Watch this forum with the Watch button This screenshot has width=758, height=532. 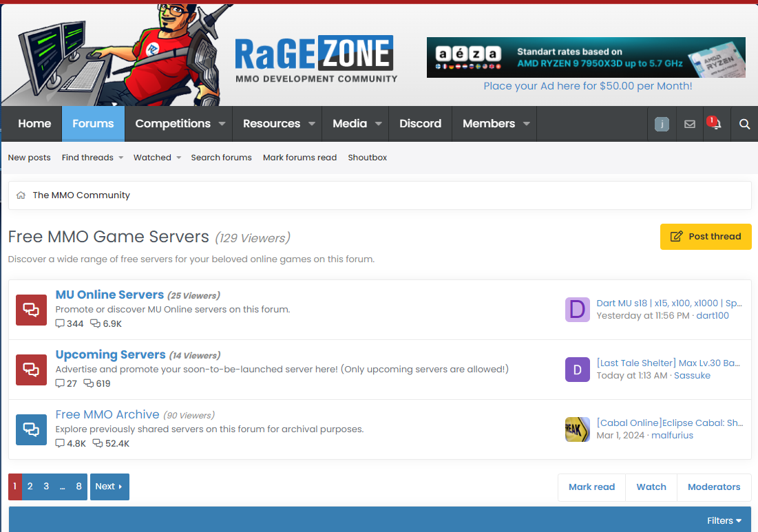(x=651, y=487)
